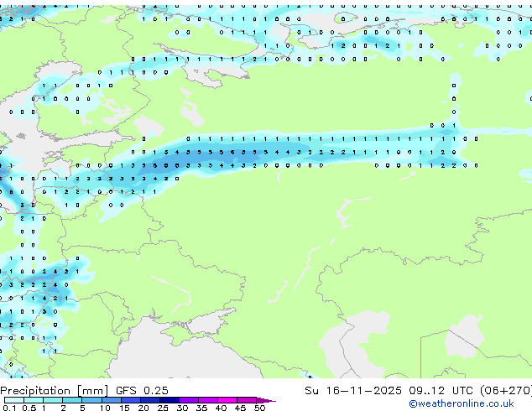The image size is (532, 411).
Task: Click the 'Precipitation [mm]' title text
Action: coord(55,391)
